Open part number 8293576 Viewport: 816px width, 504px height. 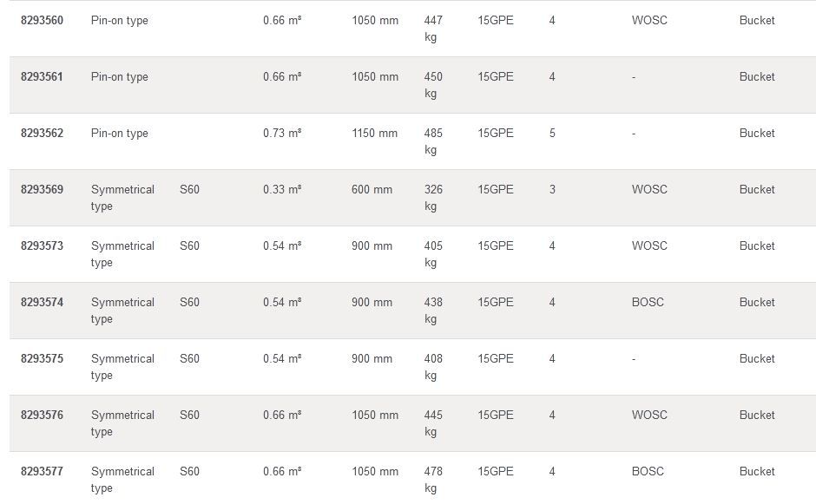coord(42,415)
